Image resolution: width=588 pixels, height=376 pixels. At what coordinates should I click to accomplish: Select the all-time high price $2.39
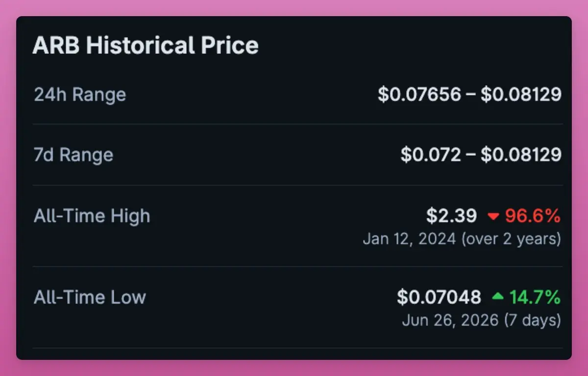click(451, 216)
